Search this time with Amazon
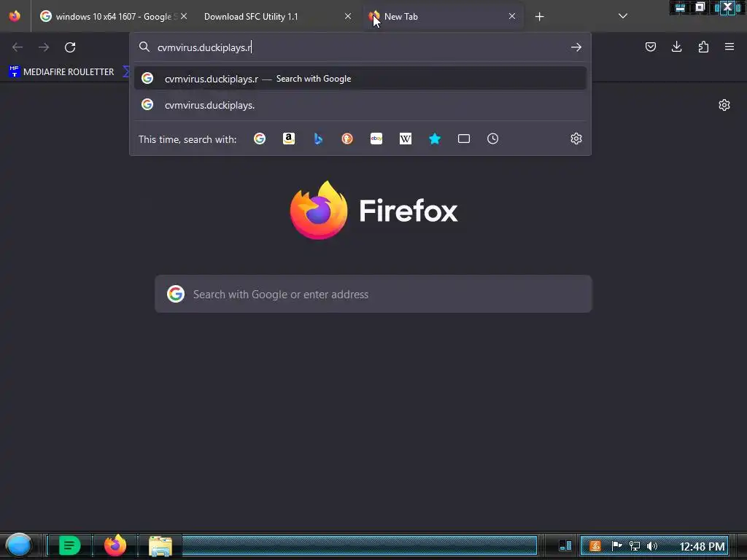Screen dimensions: 747x560 coord(289,139)
